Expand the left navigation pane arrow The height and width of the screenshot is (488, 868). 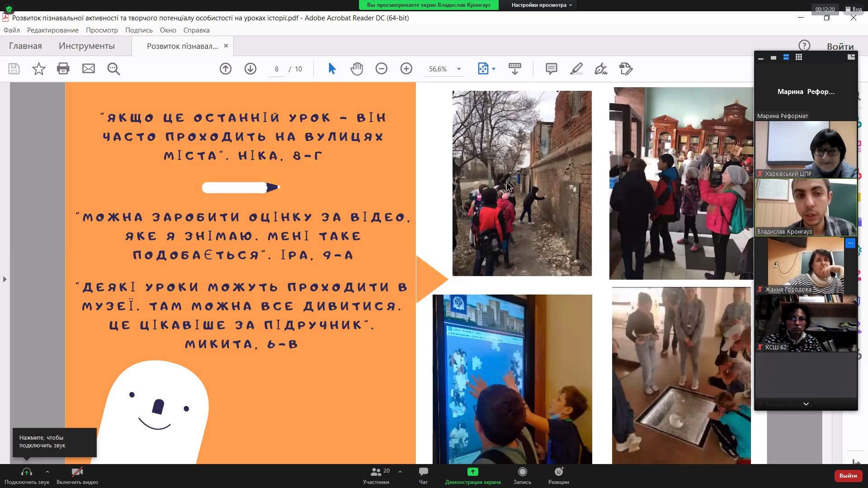tap(5, 279)
